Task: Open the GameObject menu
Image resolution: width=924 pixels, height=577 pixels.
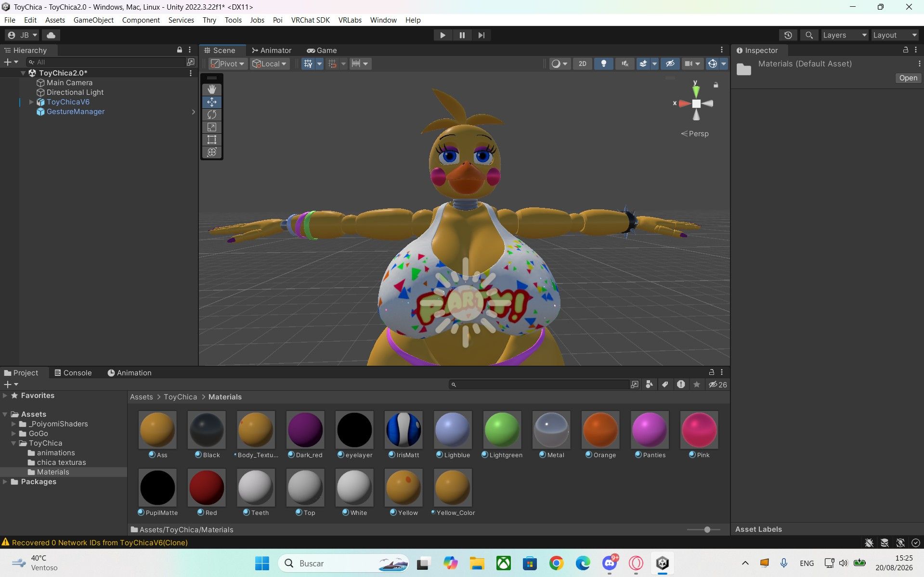Action: coord(93,20)
